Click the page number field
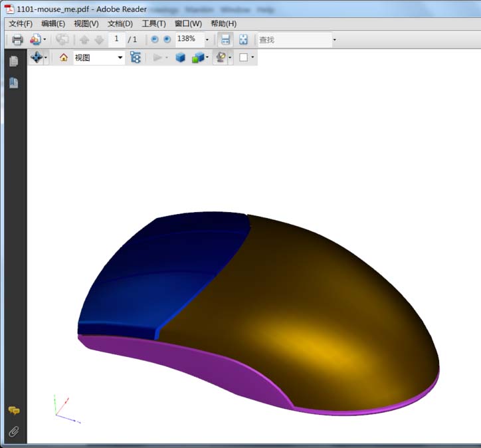The image size is (481, 448). pos(116,40)
